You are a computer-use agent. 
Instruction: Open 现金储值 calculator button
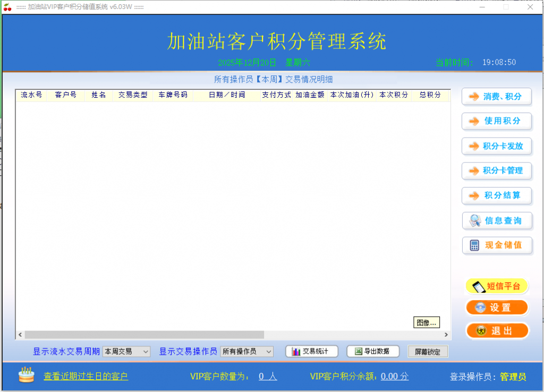[x=496, y=245]
